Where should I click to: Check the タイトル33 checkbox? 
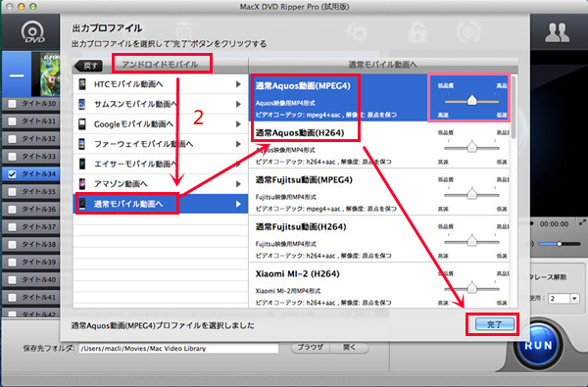coord(12,157)
